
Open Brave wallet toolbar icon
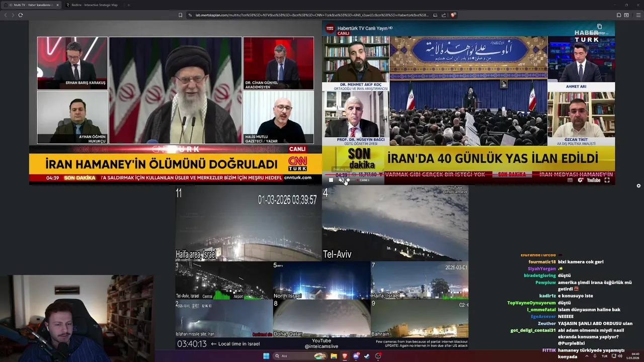(626, 15)
